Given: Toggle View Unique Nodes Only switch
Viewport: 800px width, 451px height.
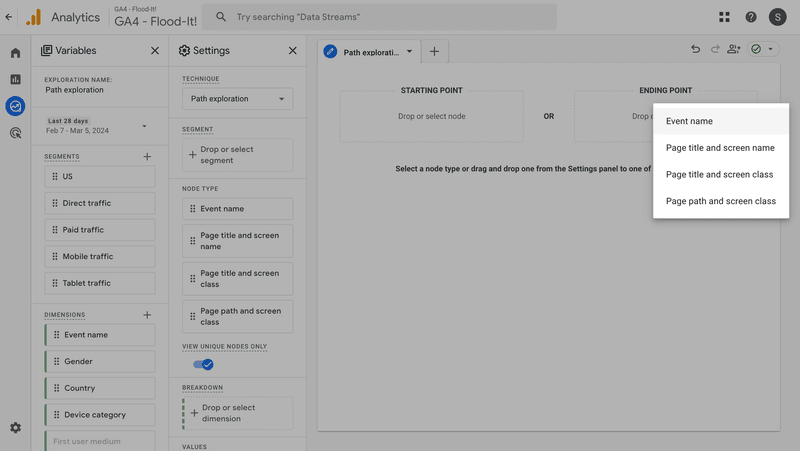Looking at the screenshot, I should (x=203, y=364).
